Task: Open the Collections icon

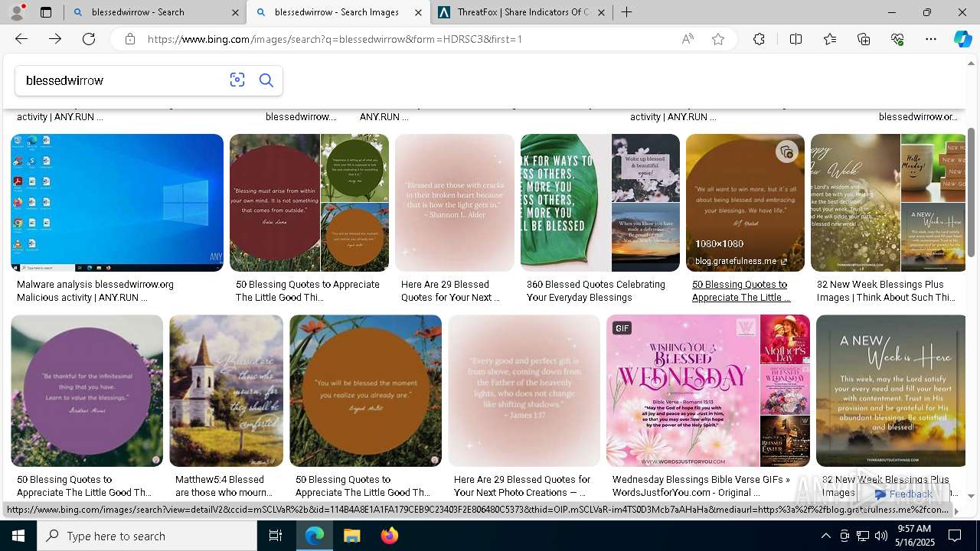Action: (x=864, y=39)
